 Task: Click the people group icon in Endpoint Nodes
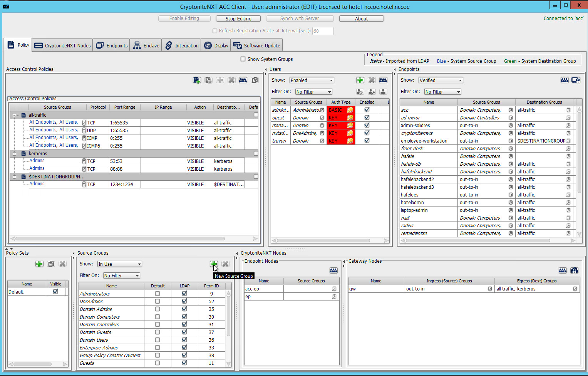[333, 270]
